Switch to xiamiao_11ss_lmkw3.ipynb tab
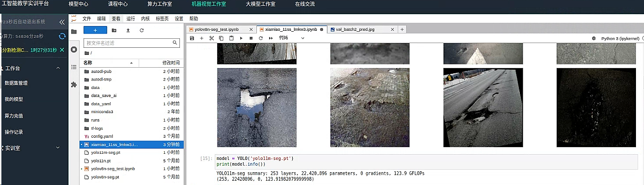Image resolution: width=644 pixels, height=185 pixels. click(291, 29)
